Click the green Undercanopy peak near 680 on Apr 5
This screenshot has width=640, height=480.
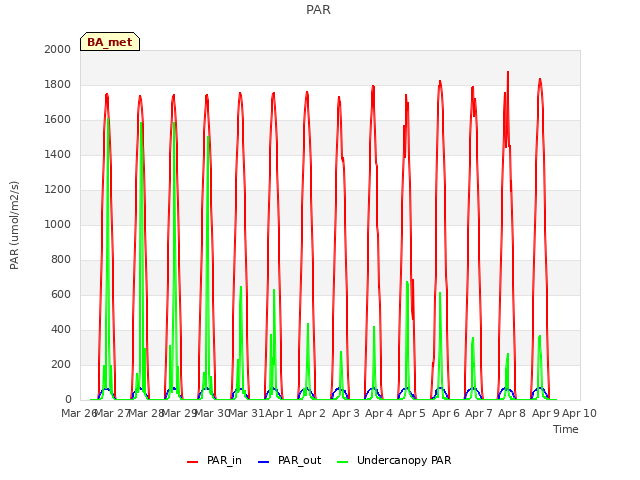407,282
